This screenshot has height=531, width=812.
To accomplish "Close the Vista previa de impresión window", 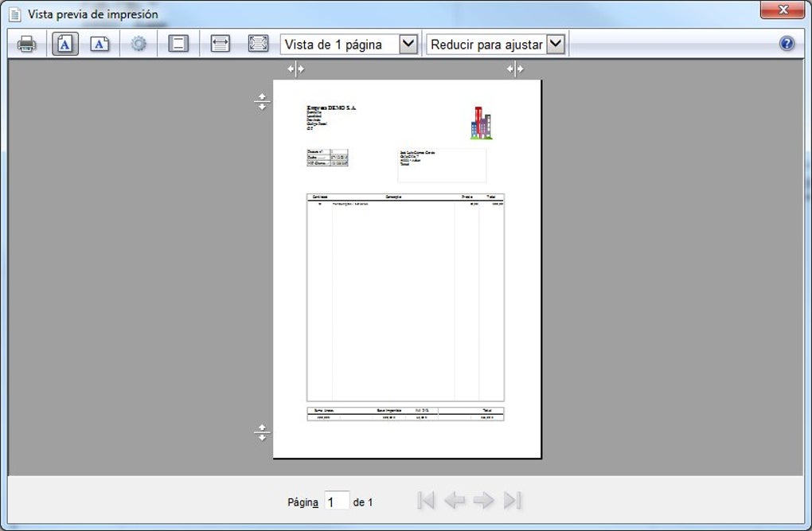I will point(783,10).
